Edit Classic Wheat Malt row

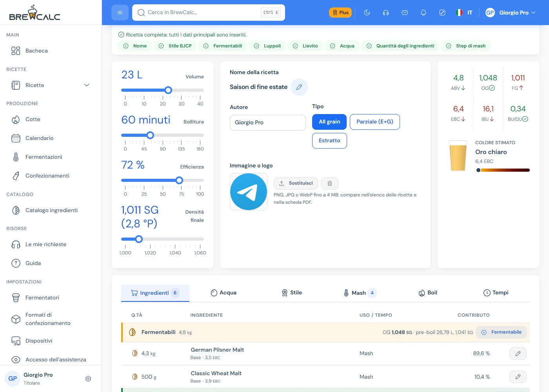[x=518, y=377]
